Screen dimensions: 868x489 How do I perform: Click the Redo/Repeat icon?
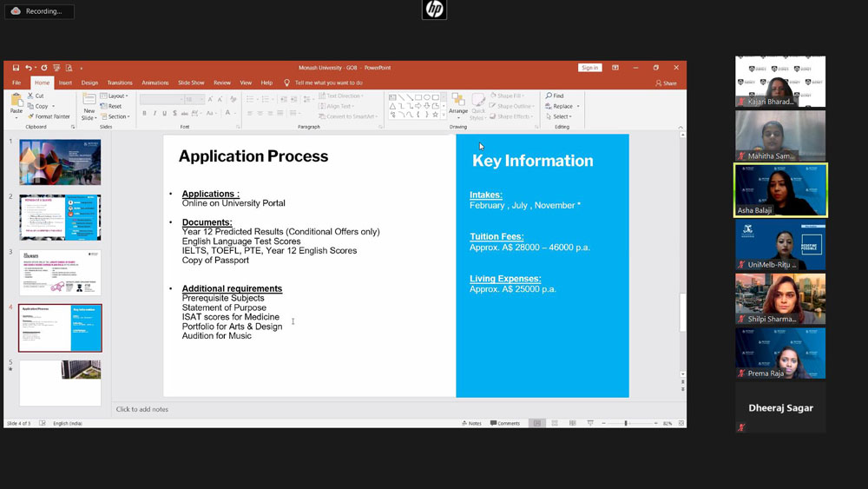[44, 68]
